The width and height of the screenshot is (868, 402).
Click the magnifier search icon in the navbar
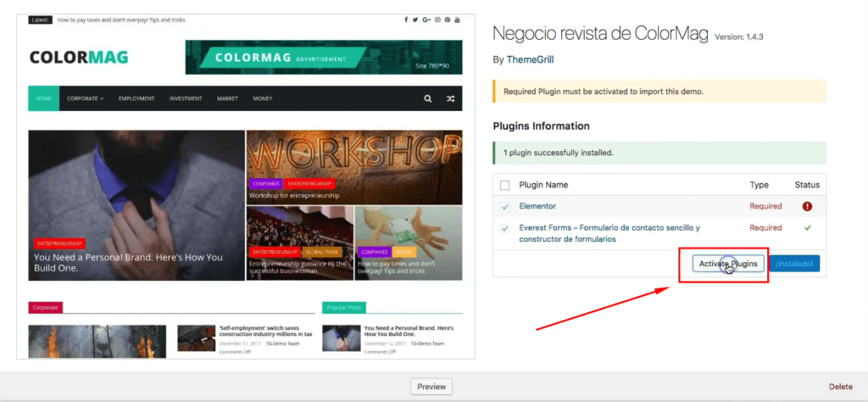click(x=428, y=98)
